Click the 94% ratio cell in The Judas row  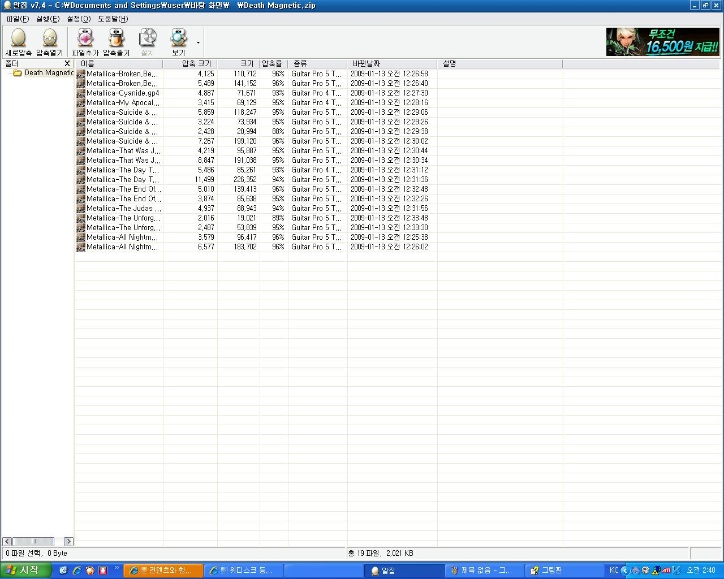[x=278, y=208]
